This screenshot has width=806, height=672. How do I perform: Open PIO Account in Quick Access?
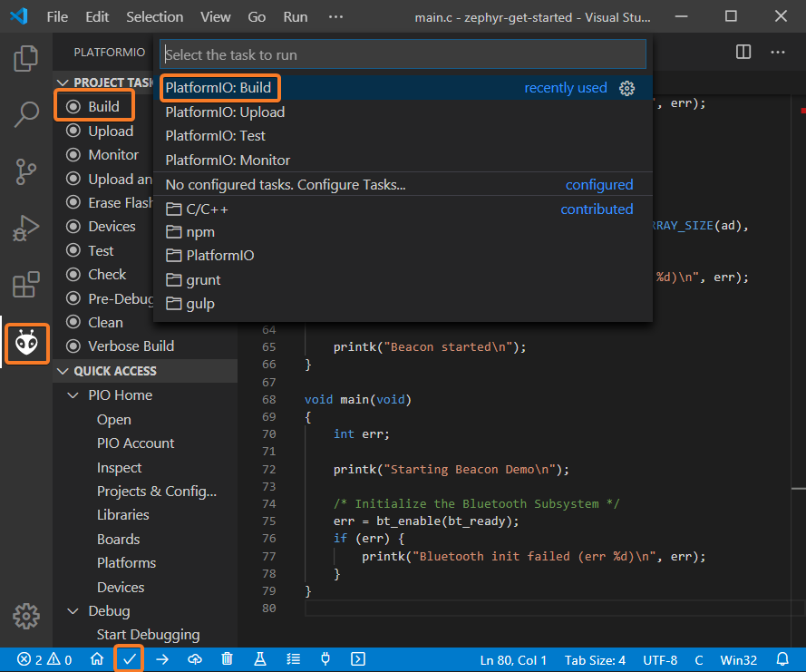tap(136, 443)
